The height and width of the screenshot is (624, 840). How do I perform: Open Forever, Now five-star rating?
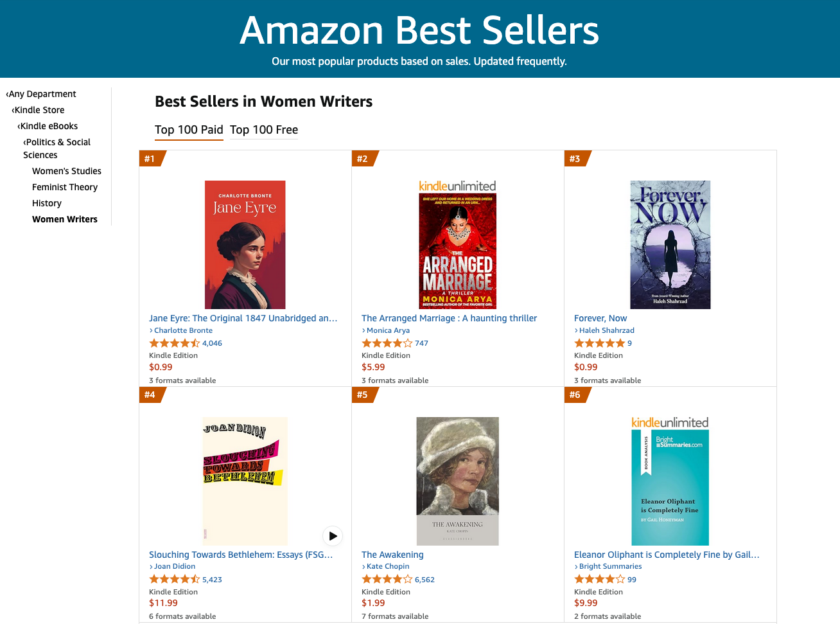click(599, 343)
